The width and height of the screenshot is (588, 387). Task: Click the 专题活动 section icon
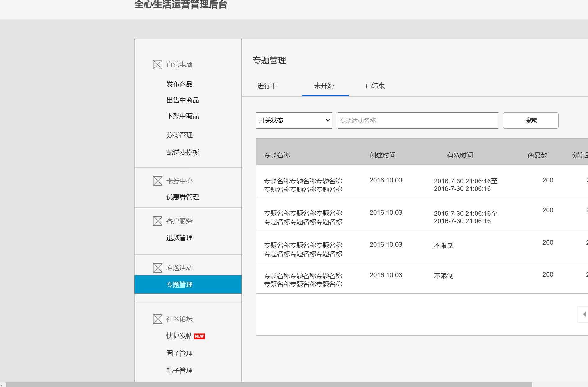(157, 268)
